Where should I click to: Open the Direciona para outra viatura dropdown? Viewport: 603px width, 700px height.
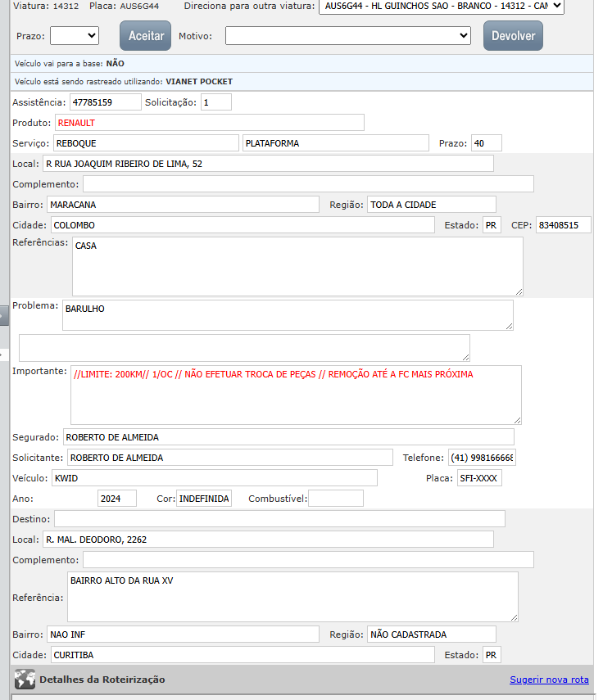(441, 7)
